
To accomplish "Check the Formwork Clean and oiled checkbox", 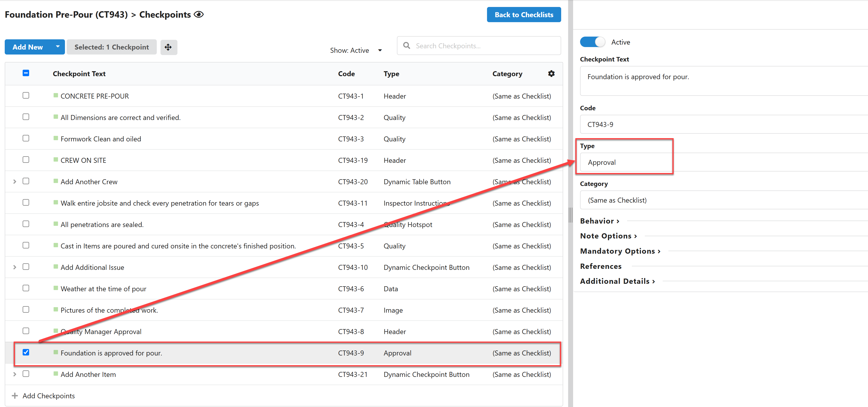I will pyautogui.click(x=26, y=138).
